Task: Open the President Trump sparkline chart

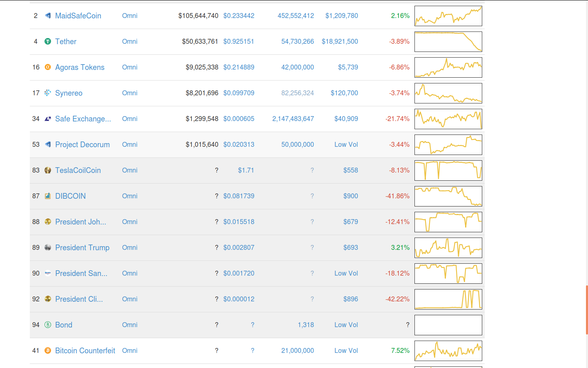Action: pos(448,248)
